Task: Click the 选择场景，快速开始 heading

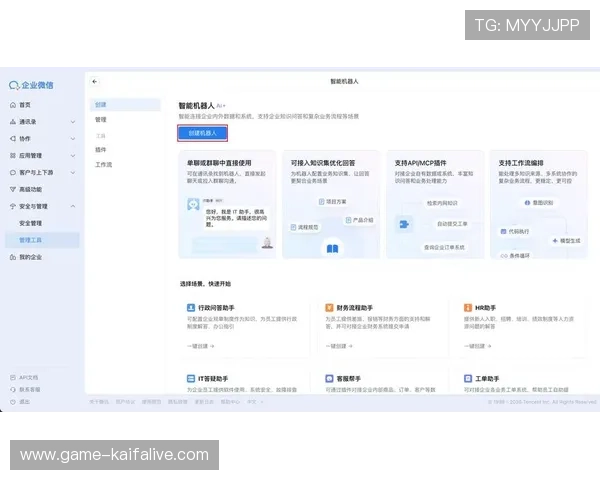Action: pos(205,284)
